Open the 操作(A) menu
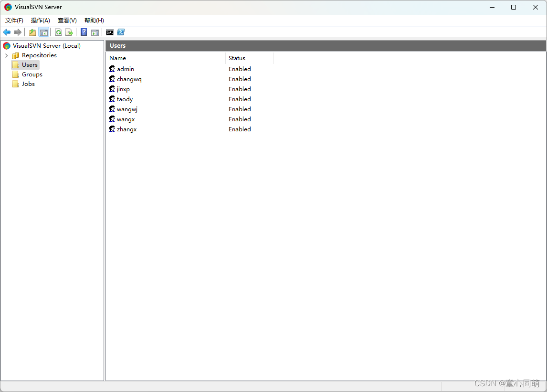Image resolution: width=547 pixels, height=392 pixels. pos(41,20)
